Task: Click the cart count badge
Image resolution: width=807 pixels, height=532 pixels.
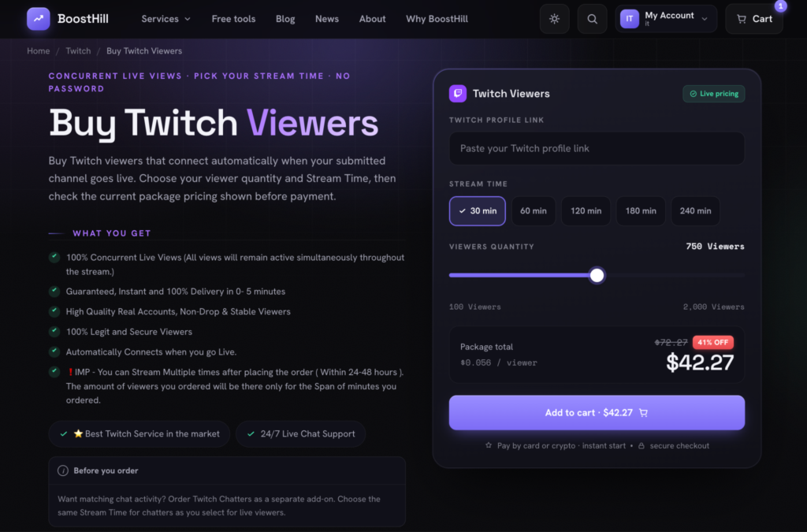Action: click(x=781, y=6)
